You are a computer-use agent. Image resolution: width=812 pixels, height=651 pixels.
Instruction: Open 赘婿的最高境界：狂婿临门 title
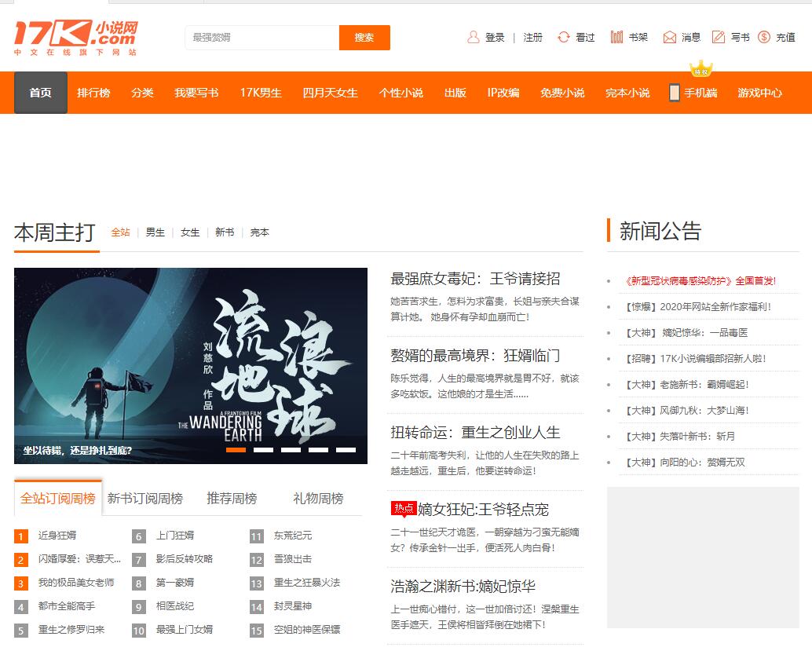click(475, 356)
